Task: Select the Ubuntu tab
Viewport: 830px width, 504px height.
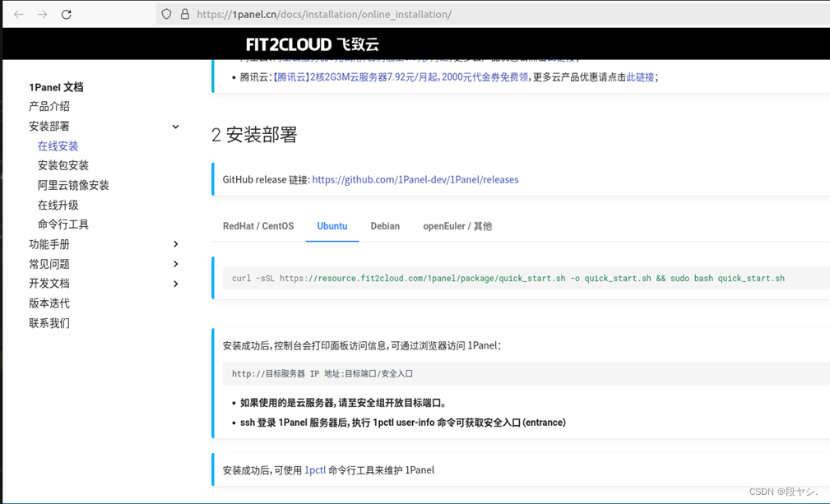Action: click(332, 225)
